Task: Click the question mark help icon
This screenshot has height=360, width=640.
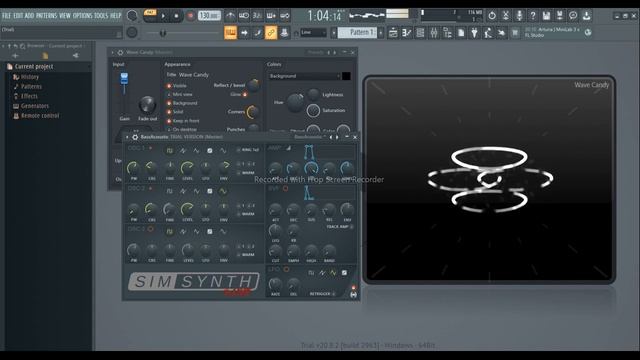Action: click(x=533, y=16)
